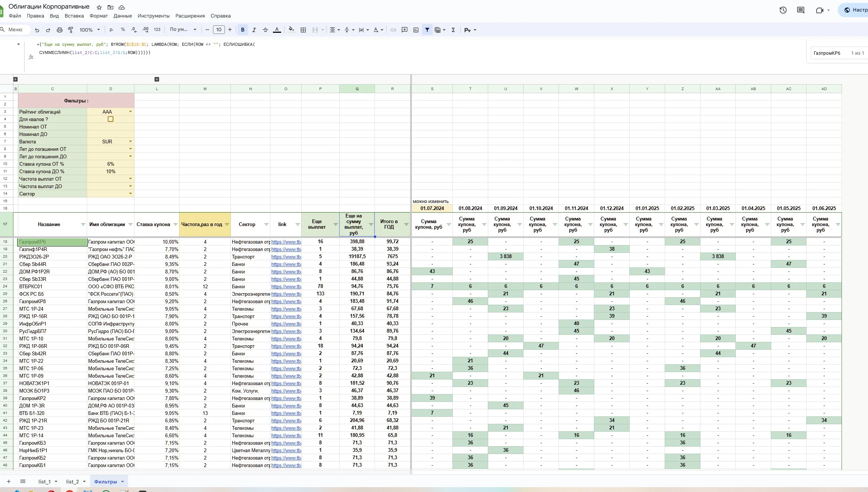Open the Рейтинг облигаций dropdown

coord(131,112)
